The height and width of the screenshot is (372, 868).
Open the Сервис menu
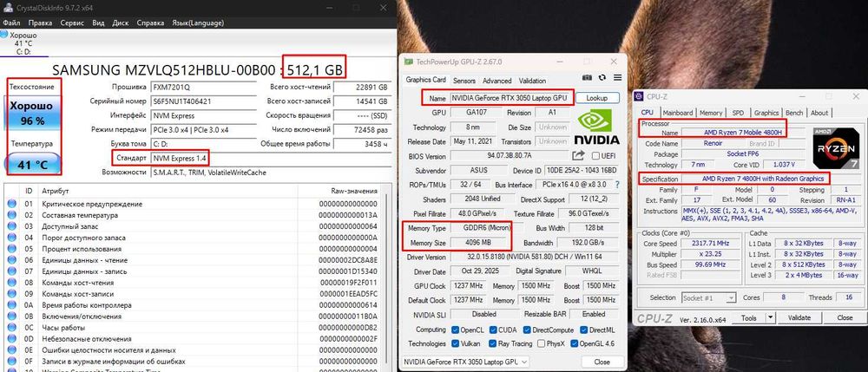coord(72,23)
